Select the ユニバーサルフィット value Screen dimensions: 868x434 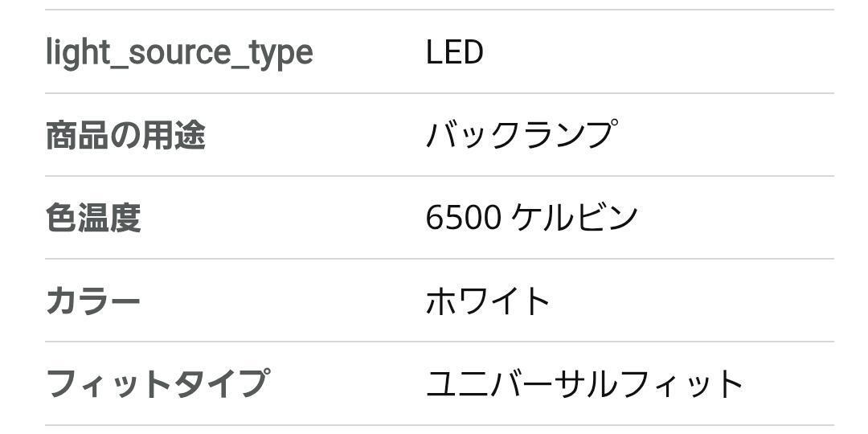(584, 383)
